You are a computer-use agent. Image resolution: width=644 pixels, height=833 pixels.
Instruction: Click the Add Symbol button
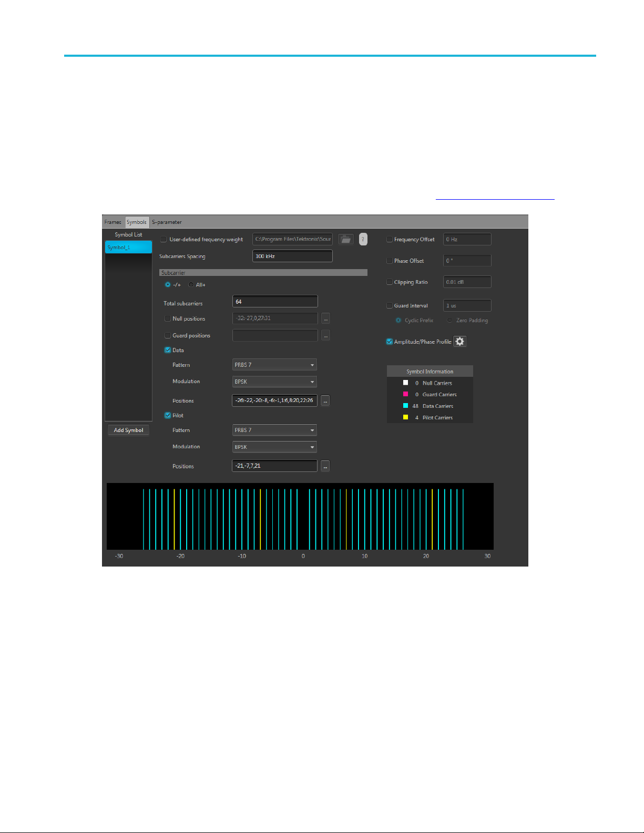tap(128, 430)
